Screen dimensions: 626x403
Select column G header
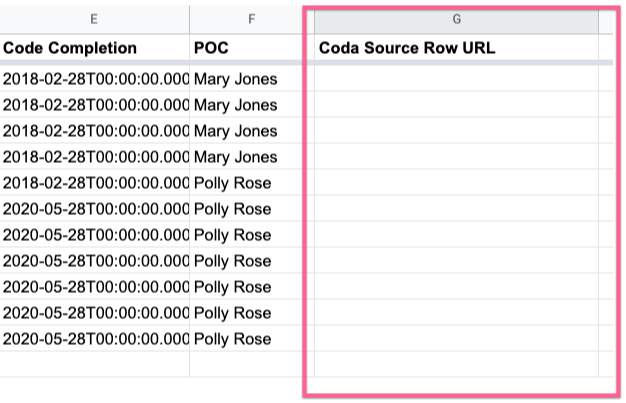tap(456, 19)
